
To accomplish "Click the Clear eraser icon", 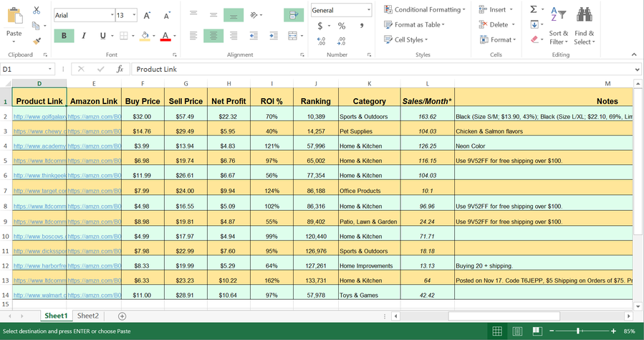I will (534, 40).
